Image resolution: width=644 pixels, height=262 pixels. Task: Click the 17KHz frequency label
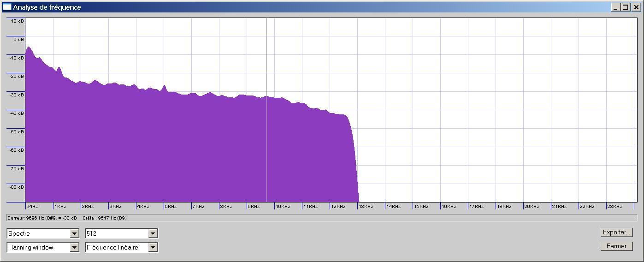[x=476, y=206]
